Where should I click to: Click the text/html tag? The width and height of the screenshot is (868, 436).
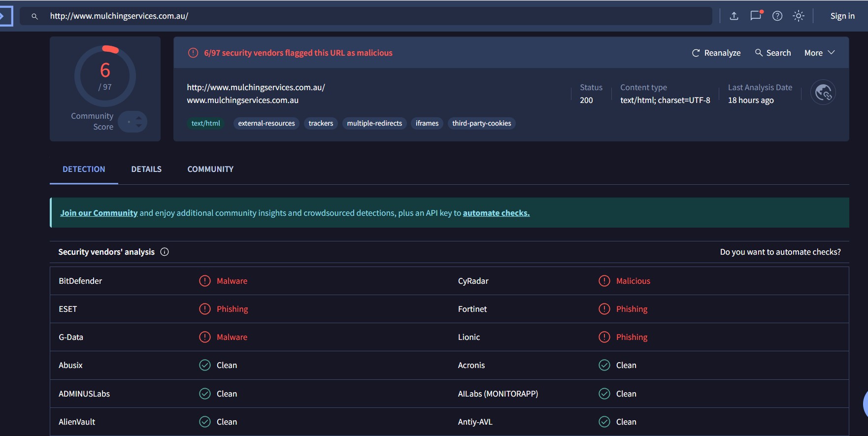[206, 123]
